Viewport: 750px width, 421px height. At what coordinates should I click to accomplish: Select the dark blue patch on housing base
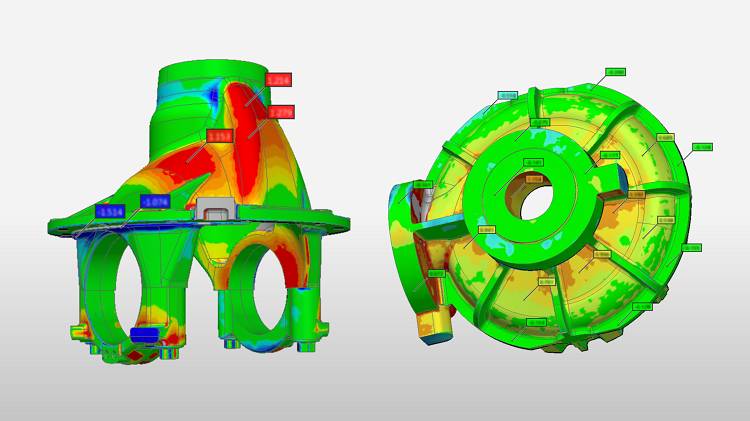coord(146,333)
